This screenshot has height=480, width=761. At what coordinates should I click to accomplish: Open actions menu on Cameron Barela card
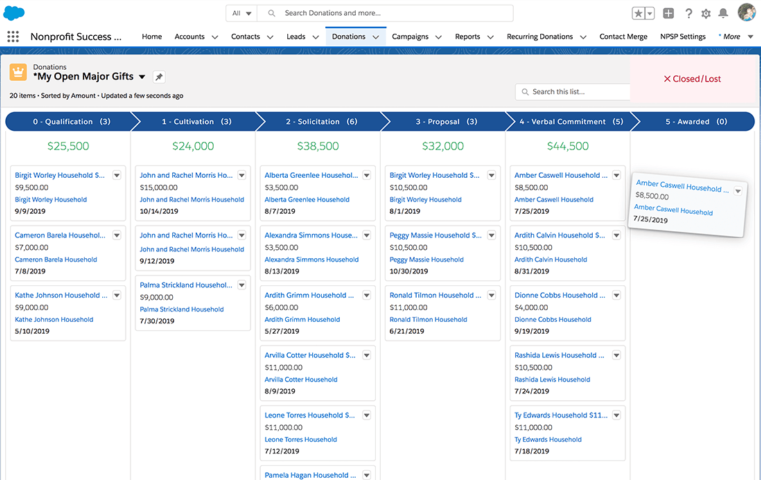(117, 236)
